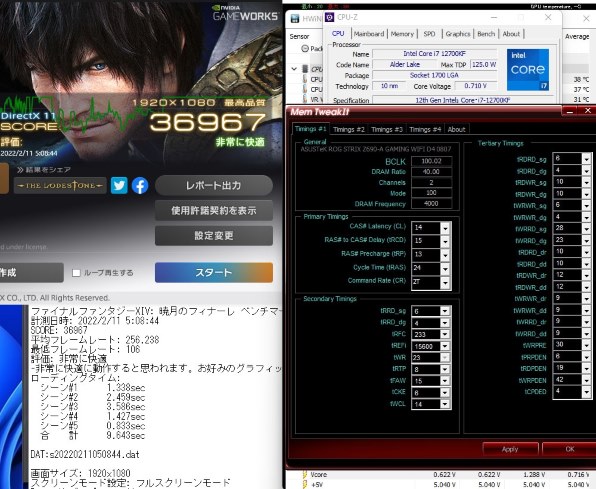Click the Sensor column header in HWiNFO
The image size is (596, 489).
(300, 37)
